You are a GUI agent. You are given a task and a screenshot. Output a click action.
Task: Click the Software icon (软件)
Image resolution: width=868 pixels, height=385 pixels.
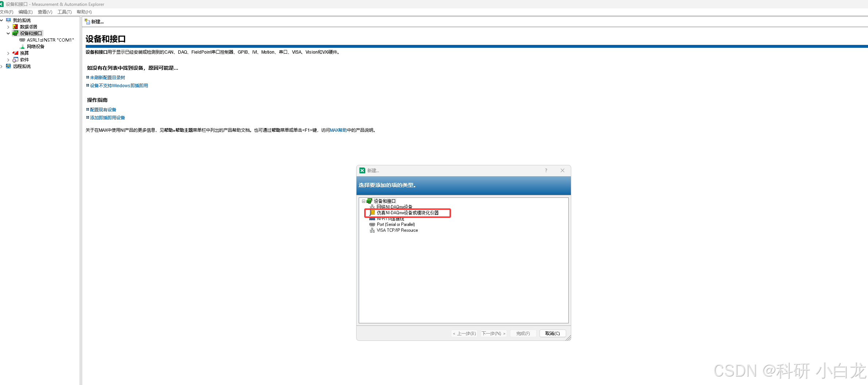point(15,59)
